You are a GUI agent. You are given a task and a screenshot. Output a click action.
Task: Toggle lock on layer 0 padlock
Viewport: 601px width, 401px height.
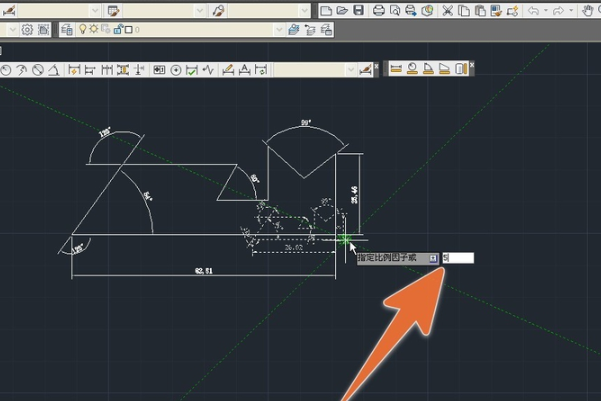tap(118, 29)
